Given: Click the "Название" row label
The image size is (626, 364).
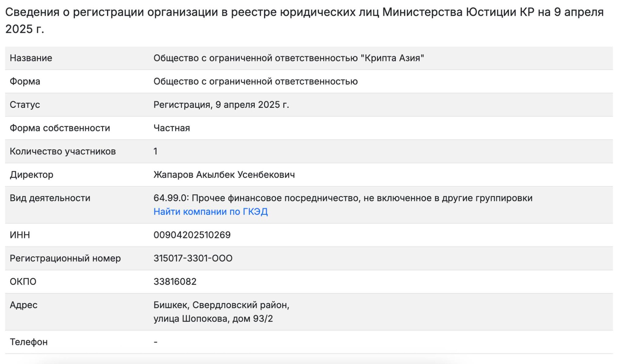Looking at the screenshot, I should tap(31, 58).
